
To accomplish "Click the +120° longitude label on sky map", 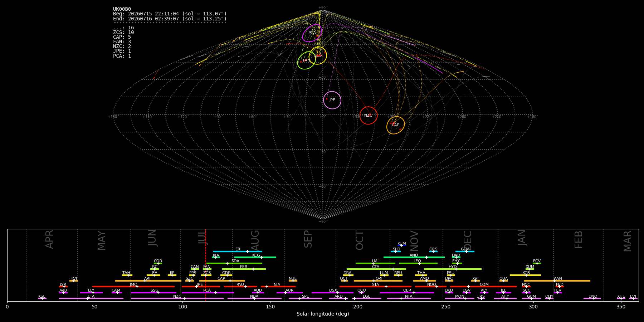I will (182, 117).
